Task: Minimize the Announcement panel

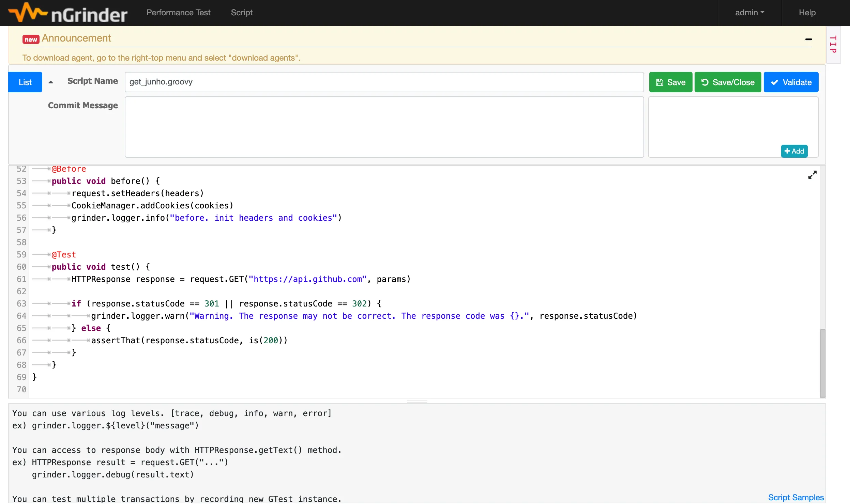Action: coord(808,40)
